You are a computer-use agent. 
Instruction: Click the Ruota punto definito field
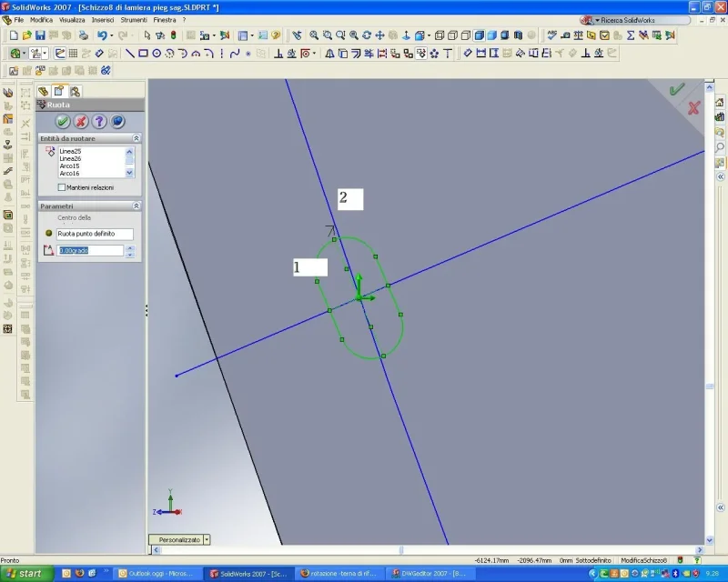[x=95, y=234]
